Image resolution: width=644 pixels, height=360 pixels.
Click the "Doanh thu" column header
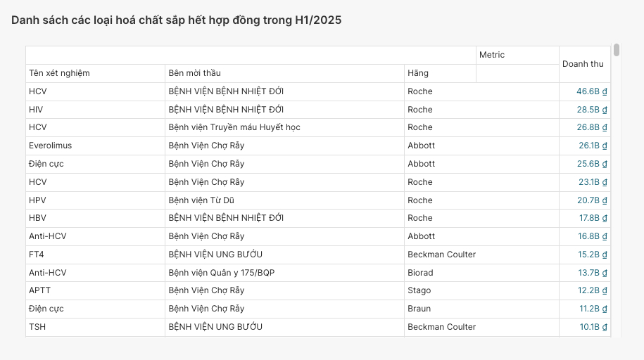(583, 64)
